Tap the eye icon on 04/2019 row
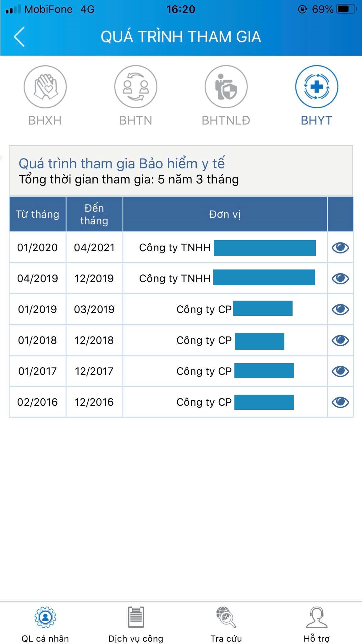362x644 pixels. point(341,279)
